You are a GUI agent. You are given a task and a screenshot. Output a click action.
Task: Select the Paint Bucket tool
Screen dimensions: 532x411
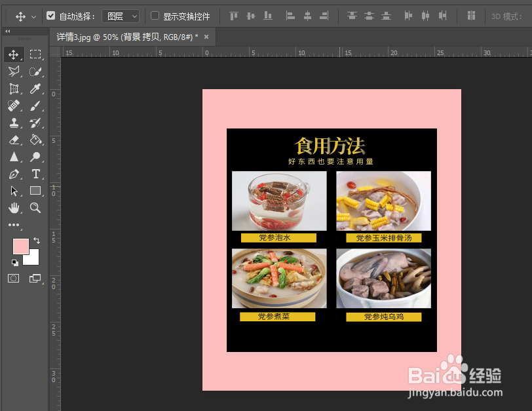click(x=35, y=140)
